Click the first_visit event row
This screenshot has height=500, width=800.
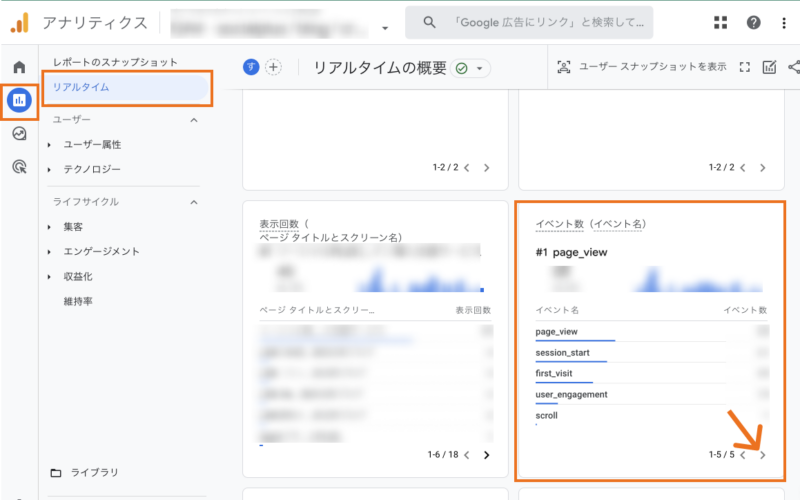point(652,373)
